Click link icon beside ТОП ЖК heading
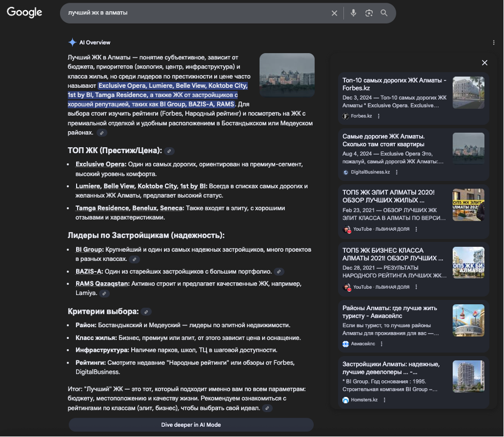504x437 pixels. click(x=169, y=152)
